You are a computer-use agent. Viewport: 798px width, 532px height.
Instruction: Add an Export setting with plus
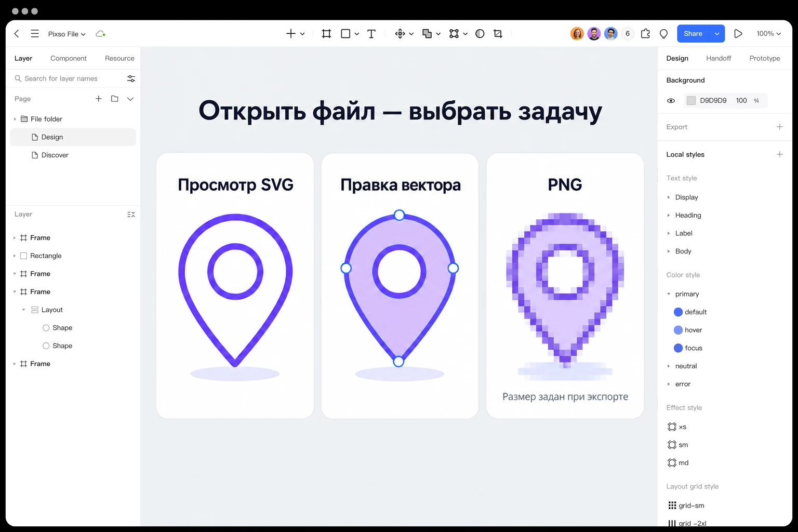point(779,127)
